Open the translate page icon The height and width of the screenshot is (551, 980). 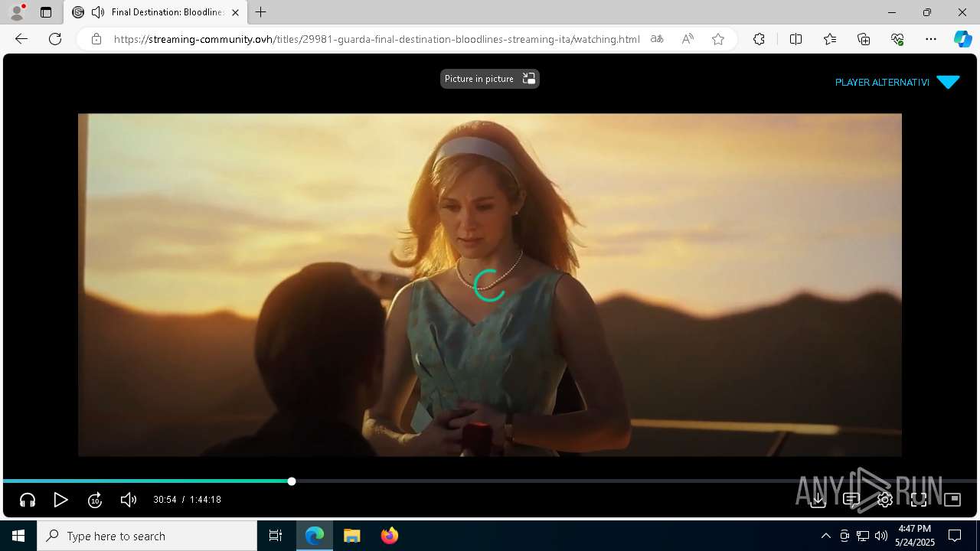pos(657,39)
